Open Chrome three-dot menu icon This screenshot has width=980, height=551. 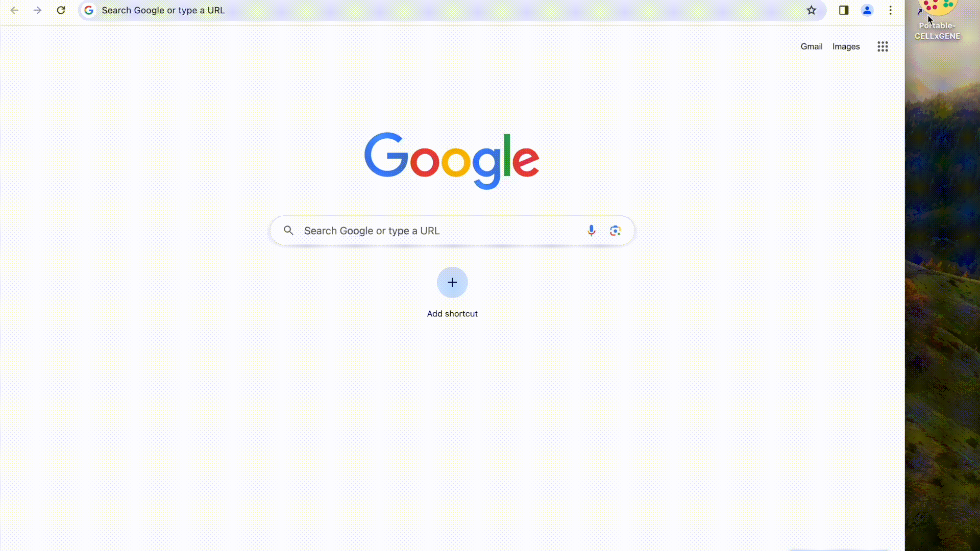[x=891, y=10]
